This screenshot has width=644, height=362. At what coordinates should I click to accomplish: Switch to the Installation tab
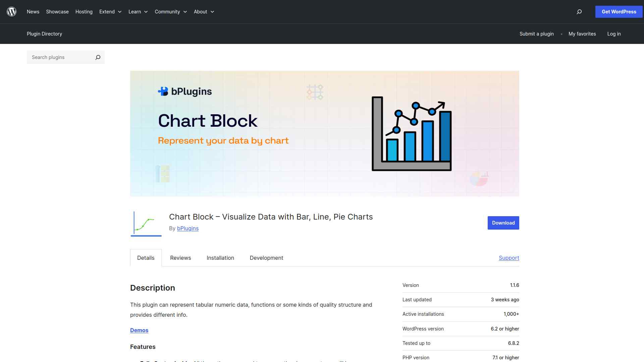click(220, 258)
